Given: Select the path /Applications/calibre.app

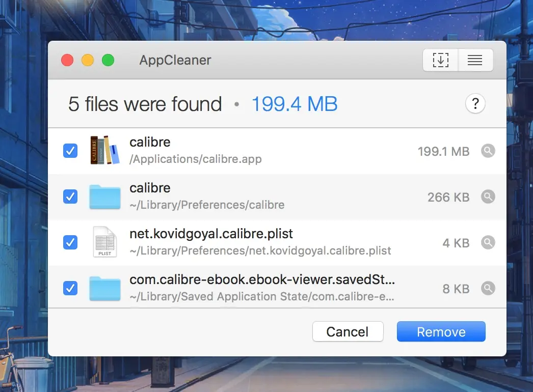Looking at the screenshot, I should pos(196,159).
